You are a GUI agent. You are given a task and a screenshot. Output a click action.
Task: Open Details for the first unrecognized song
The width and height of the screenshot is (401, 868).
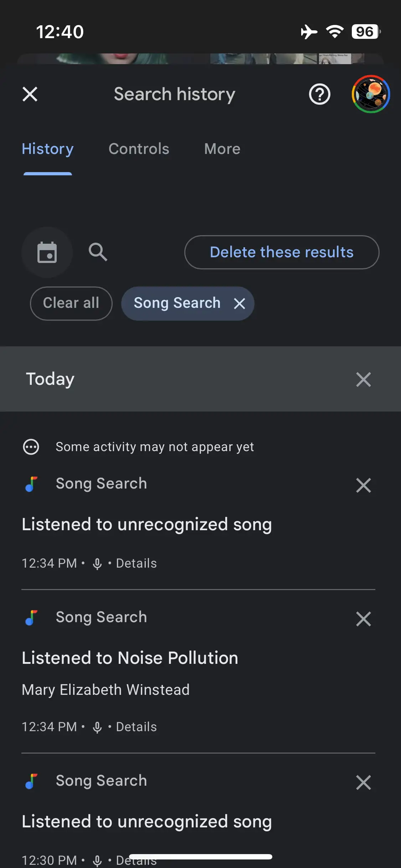[136, 563]
